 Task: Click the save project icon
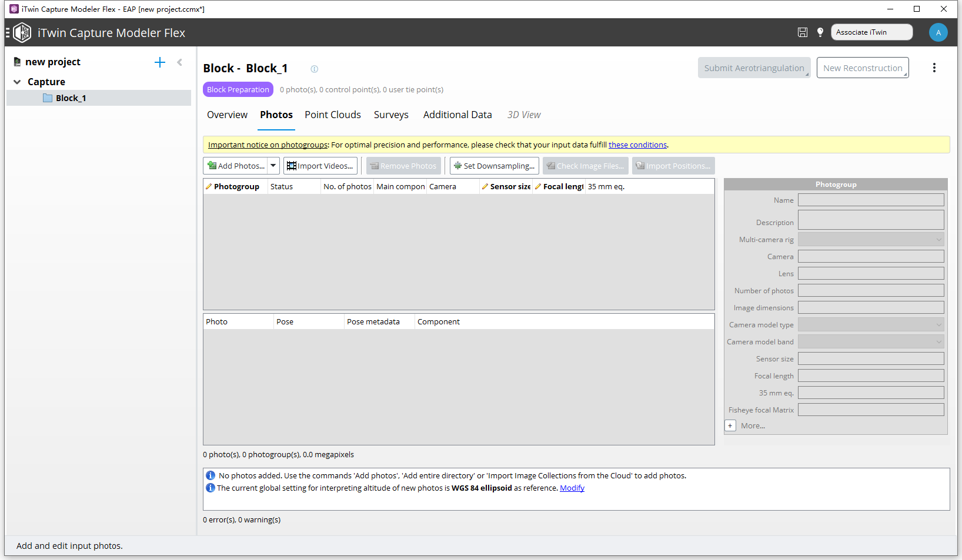[x=802, y=32]
